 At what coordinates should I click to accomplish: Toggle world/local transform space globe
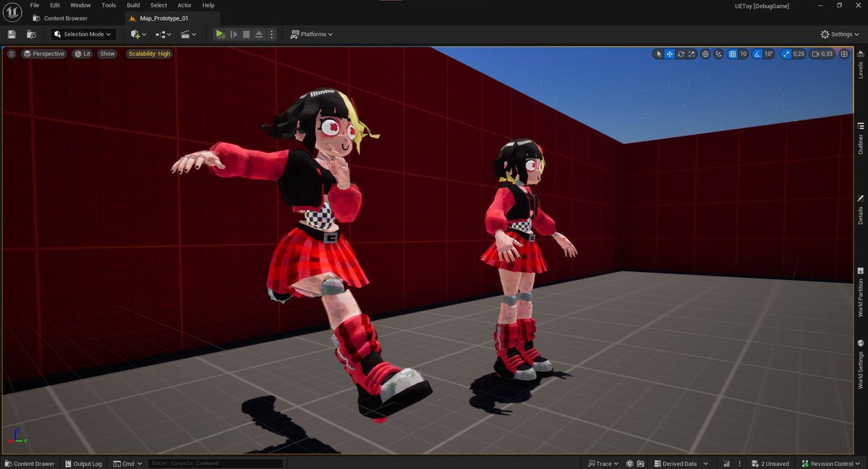pyautogui.click(x=705, y=54)
